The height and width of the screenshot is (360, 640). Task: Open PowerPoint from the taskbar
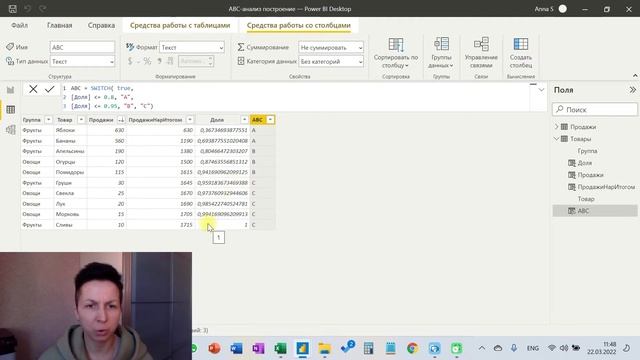[214, 348]
